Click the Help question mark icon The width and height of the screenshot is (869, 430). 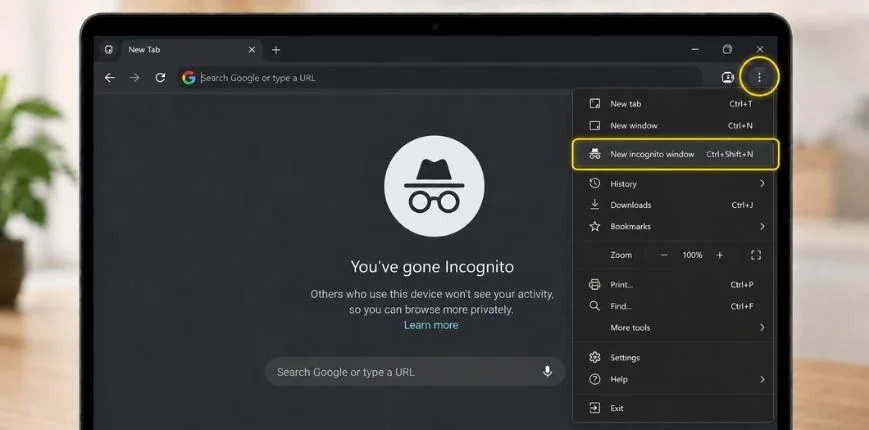(x=595, y=380)
